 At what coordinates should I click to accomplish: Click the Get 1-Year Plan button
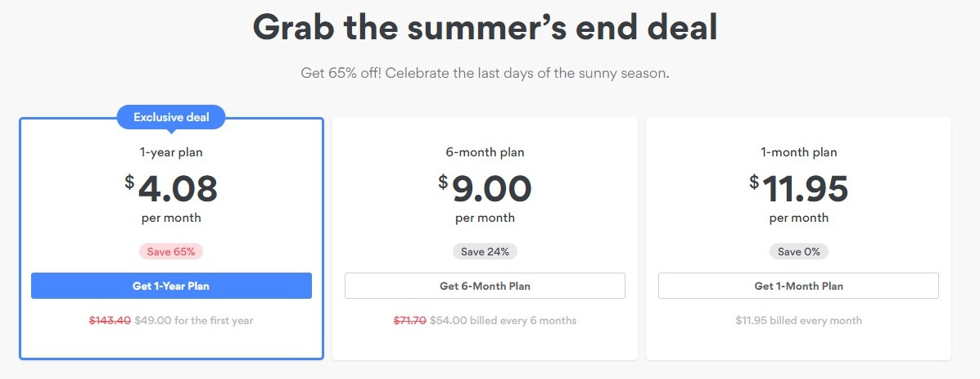point(171,286)
